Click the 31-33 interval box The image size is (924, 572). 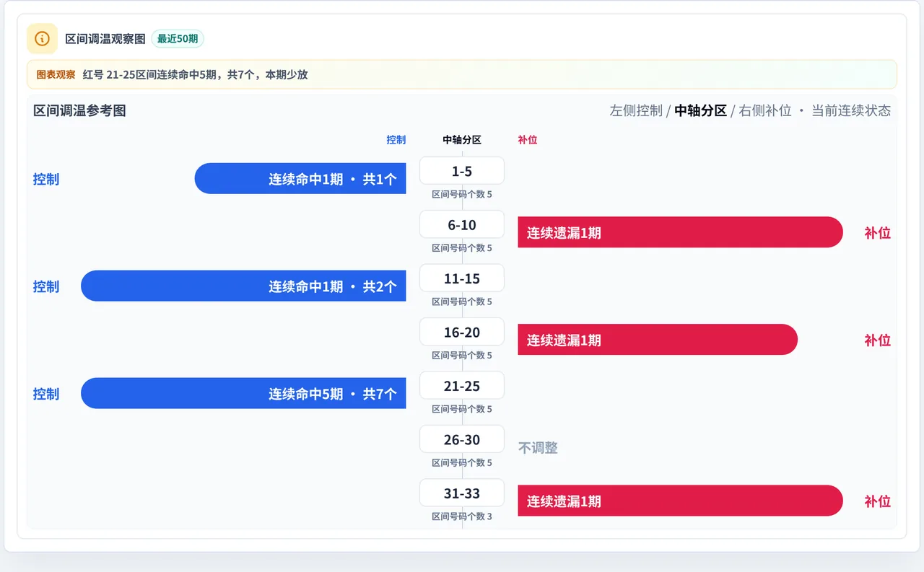click(462, 493)
